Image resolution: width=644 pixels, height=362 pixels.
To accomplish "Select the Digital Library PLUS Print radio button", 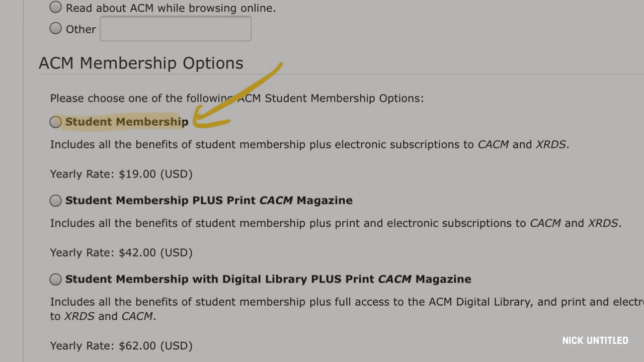I will coord(55,280).
